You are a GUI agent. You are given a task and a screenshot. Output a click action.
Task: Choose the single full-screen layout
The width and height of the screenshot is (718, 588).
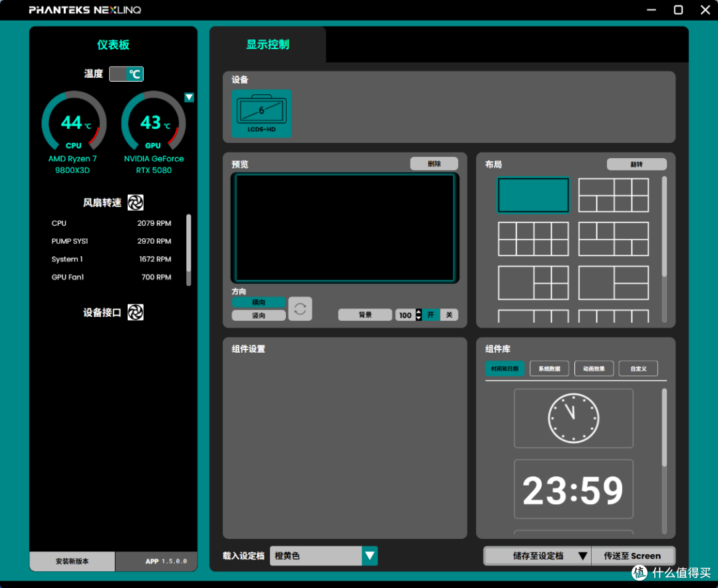pyautogui.click(x=533, y=195)
